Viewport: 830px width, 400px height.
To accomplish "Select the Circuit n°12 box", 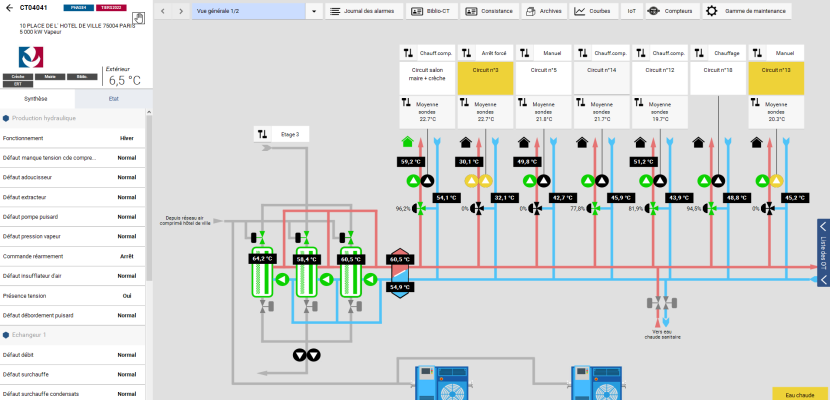I will pyautogui.click(x=660, y=78).
